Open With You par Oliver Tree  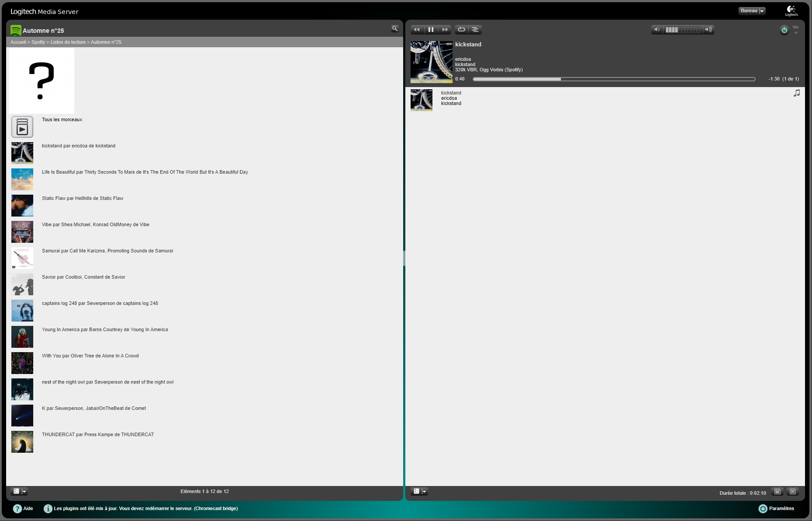click(91, 356)
